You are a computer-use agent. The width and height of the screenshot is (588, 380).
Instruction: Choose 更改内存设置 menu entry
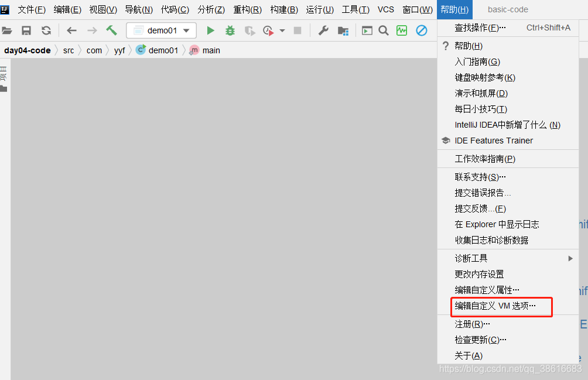(x=508, y=274)
